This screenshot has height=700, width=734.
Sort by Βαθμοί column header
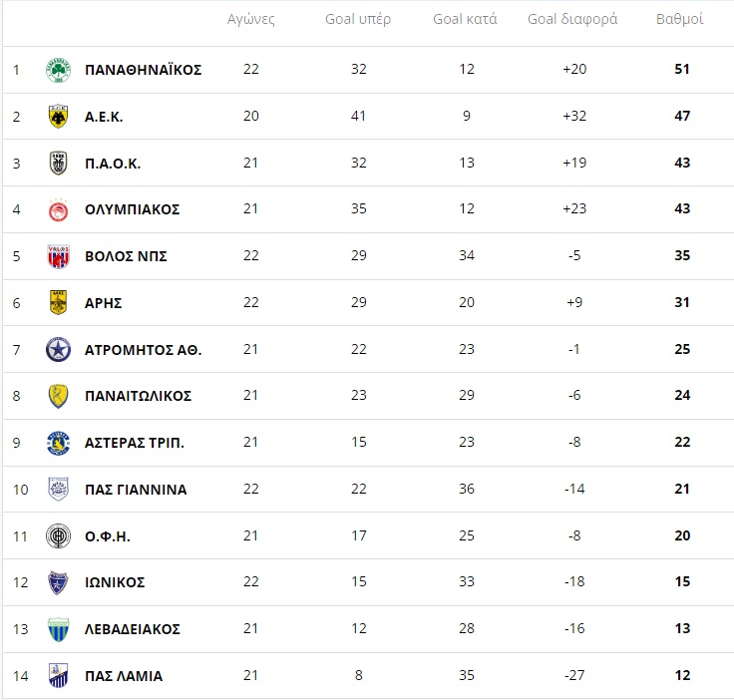[680, 19]
